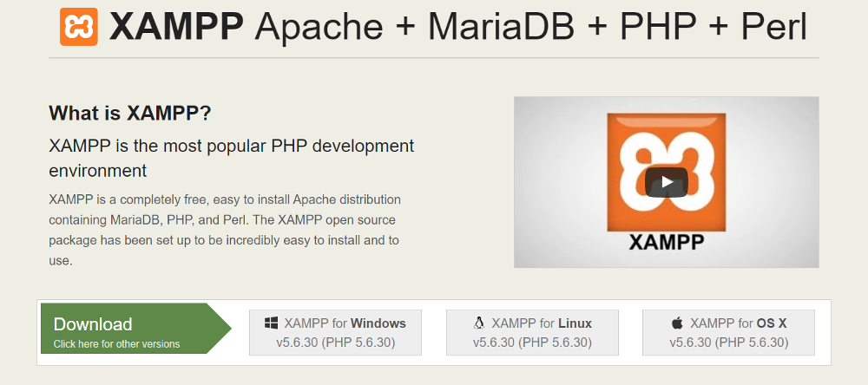Download XAMPP for Linux

pos(533,332)
